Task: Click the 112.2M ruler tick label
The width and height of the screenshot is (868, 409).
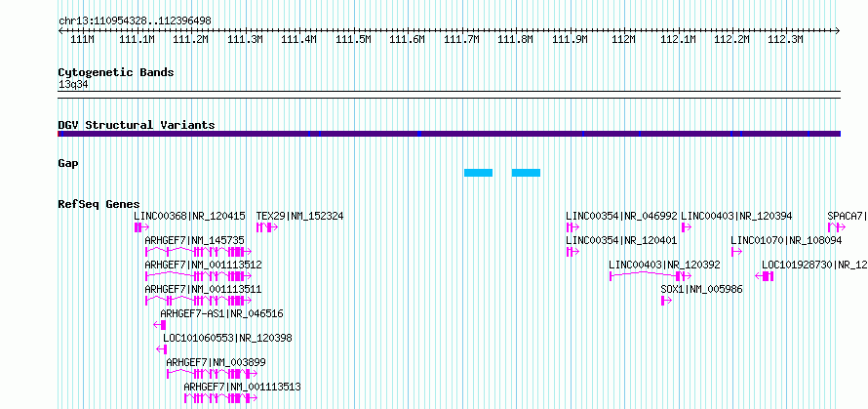Action: click(731, 39)
